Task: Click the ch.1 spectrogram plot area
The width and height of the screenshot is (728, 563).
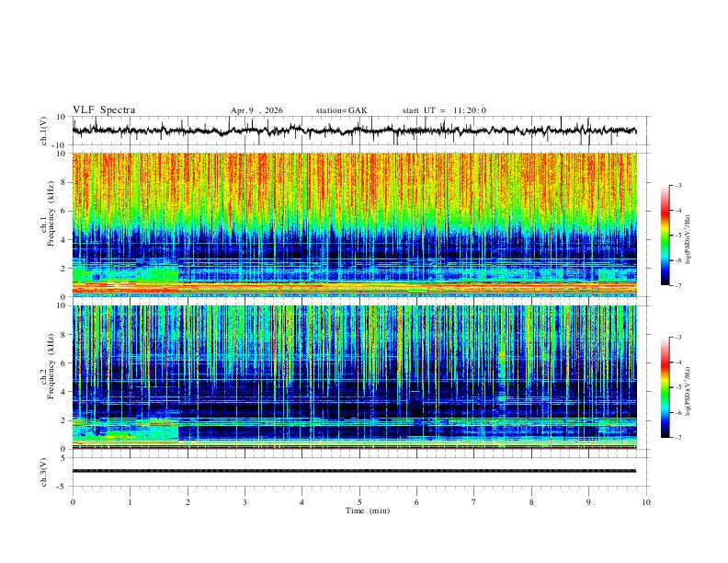Action: 354,224
